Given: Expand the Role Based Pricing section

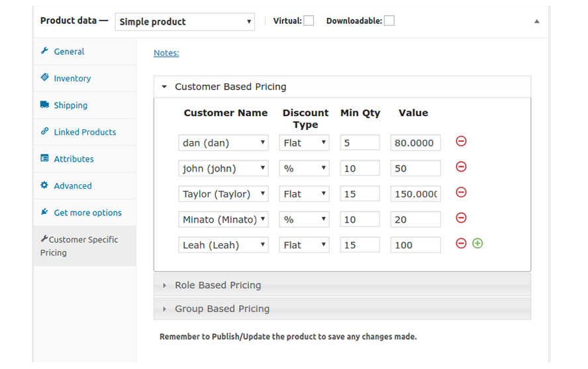Looking at the screenshot, I should pyautogui.click(x=218, y=286).
